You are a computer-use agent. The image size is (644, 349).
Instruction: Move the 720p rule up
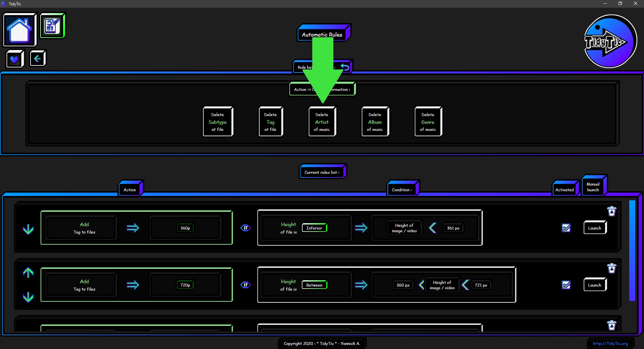(28, 272)
